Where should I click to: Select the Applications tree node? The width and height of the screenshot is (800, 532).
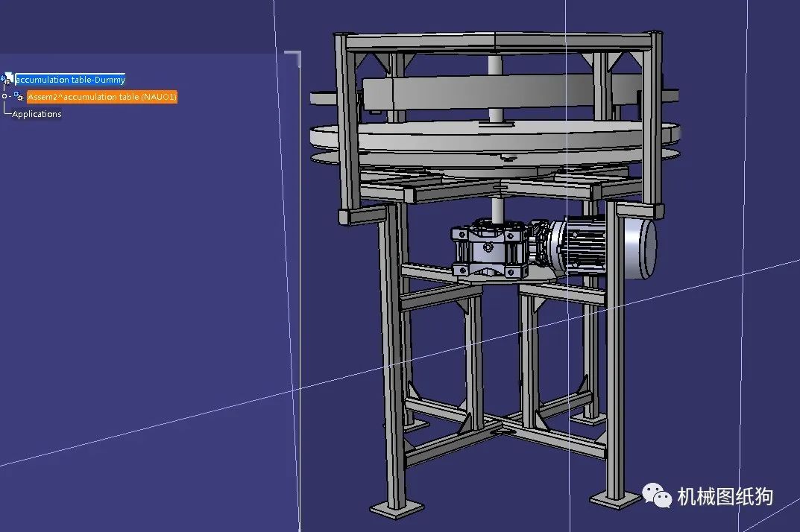coord(37,114)
